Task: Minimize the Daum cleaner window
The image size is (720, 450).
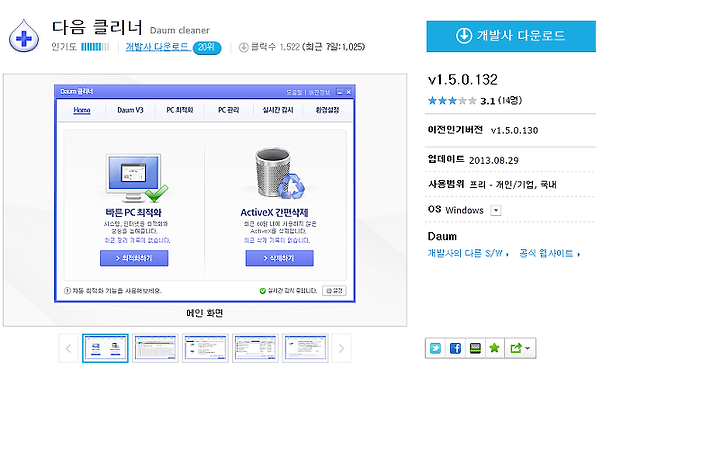Action: click(340, 92)
